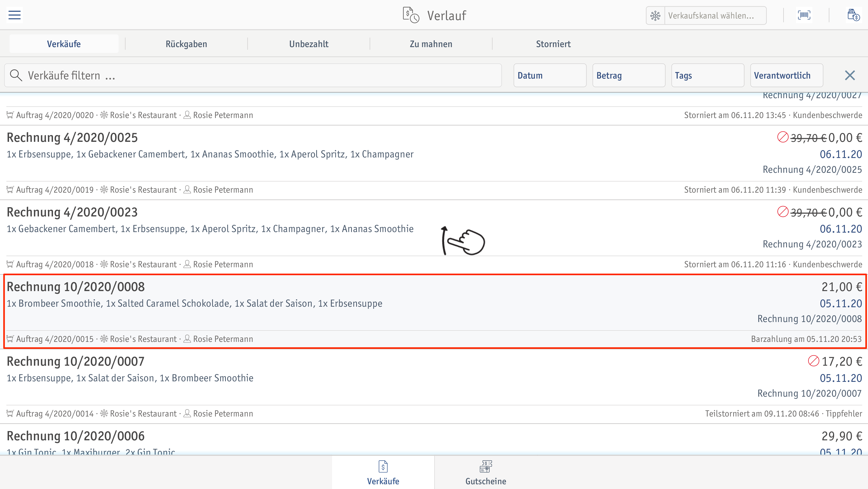Click date 06.11.20 of Rechnung 4/2020/0023
This screenshot has height=489, width=868.
841,229
